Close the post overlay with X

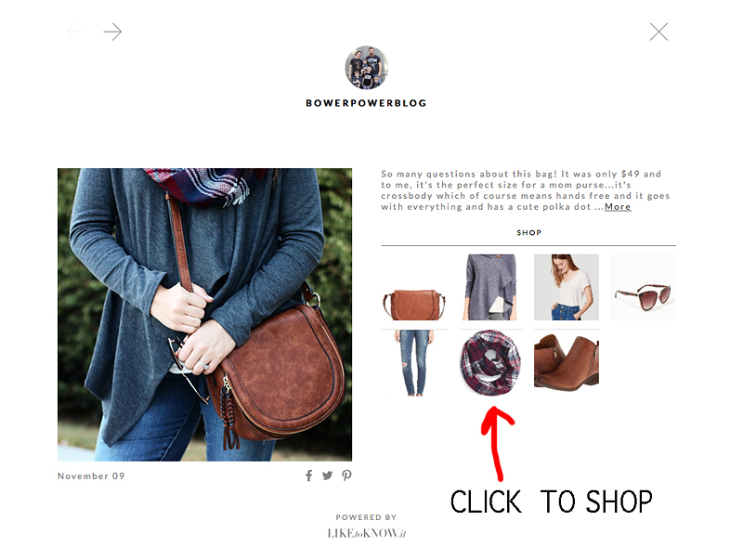(658, 32)
